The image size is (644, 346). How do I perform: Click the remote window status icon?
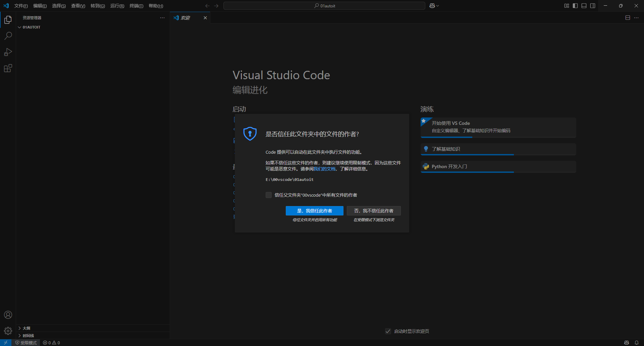[6, 343]
